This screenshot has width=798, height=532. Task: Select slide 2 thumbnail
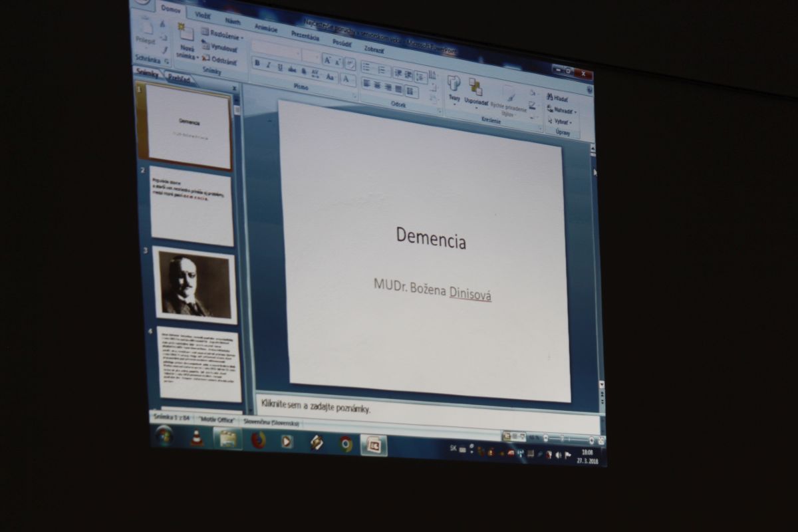tap(192, 205)
